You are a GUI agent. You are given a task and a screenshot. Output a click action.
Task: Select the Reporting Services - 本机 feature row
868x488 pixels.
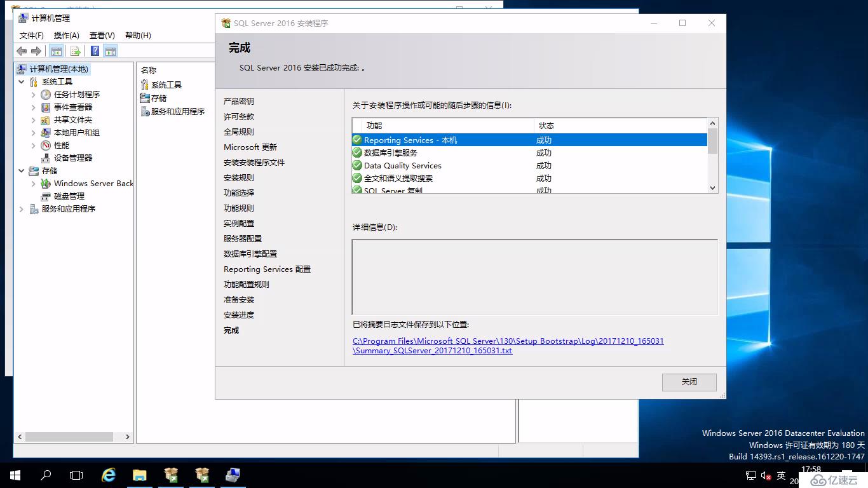(x=529, y=140)
